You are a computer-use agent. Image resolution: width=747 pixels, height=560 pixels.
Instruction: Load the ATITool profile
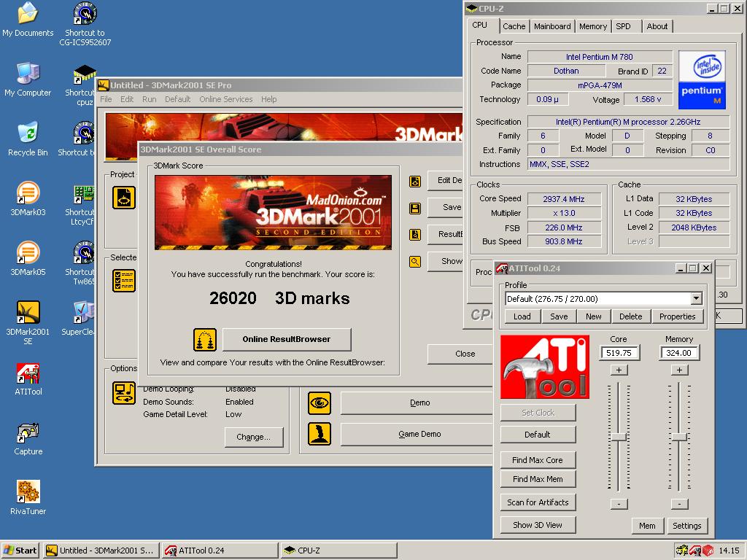point(522,316)
